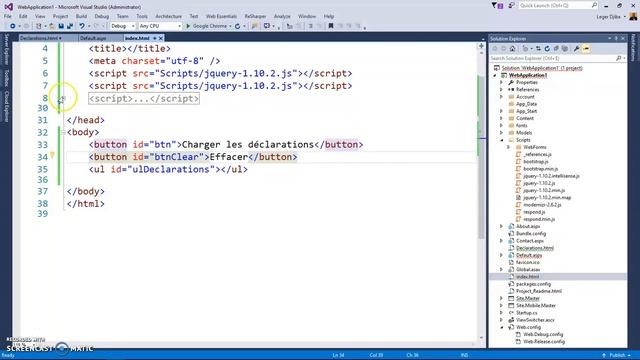Open the Server Explorer side tab
This screenshot has width=640, height=360.
coord(7,49)
